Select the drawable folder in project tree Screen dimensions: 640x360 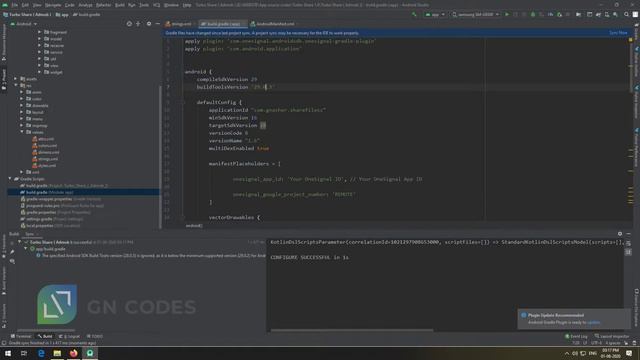tap(37, 105)
